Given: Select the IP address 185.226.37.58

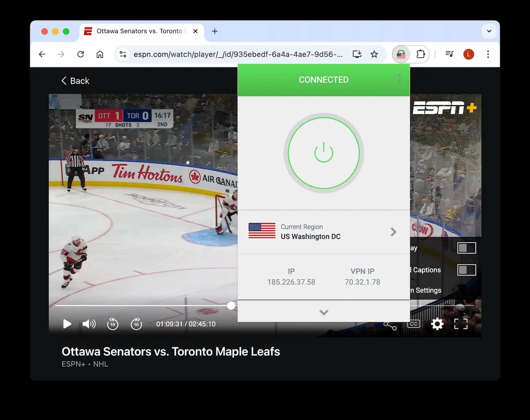Looking at the screenshot, I should tap(291, 282).
